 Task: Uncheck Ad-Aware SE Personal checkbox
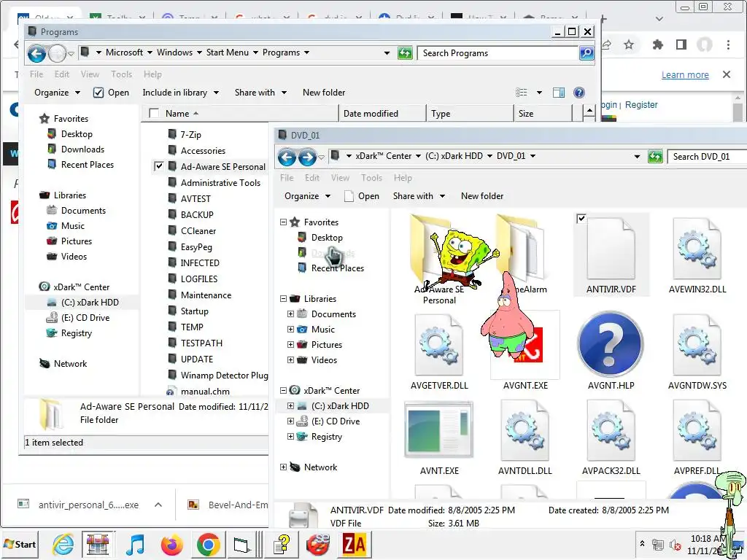(158, 166)
